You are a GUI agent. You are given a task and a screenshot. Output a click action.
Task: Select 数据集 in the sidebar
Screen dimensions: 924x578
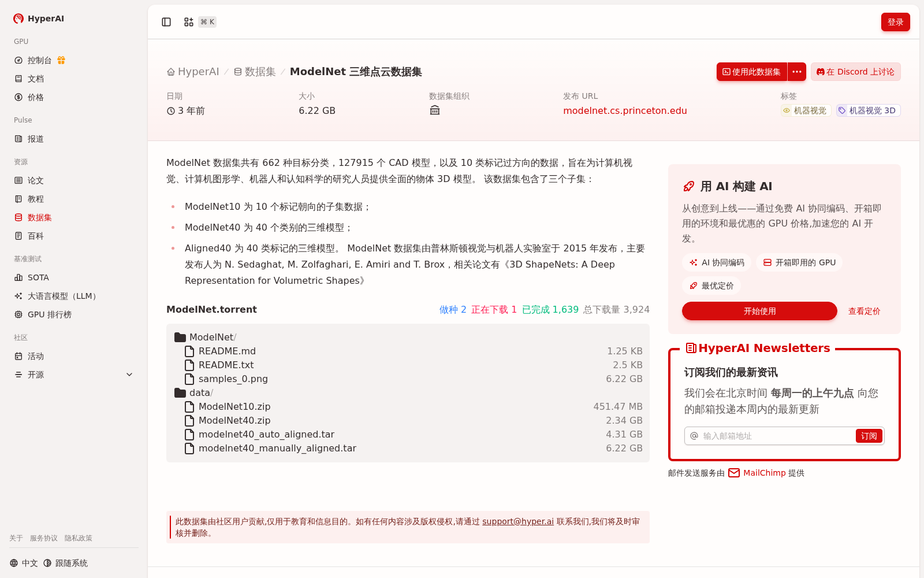click(39, 217)
